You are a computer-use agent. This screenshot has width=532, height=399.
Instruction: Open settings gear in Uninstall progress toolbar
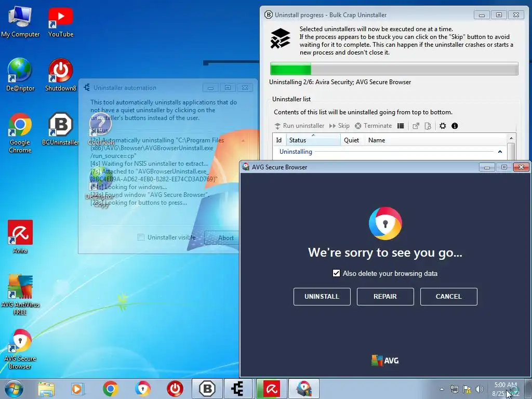[x=443, y=126]
